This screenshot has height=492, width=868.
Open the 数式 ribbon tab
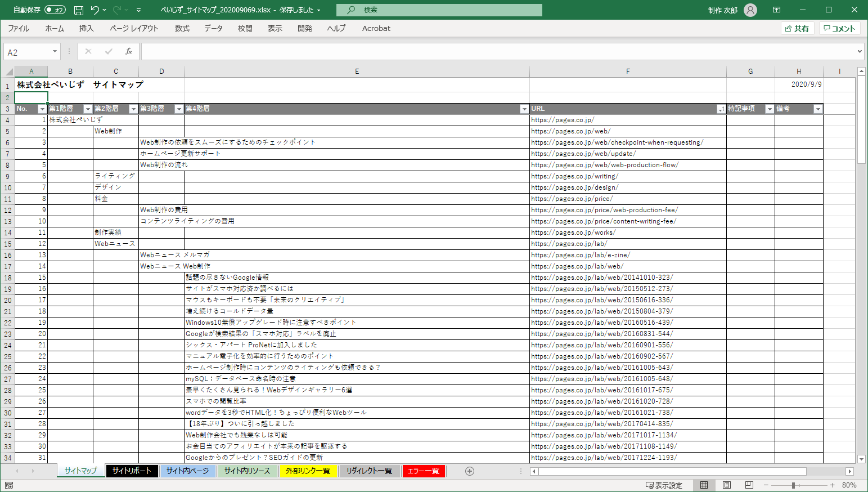tap(182, 28)
